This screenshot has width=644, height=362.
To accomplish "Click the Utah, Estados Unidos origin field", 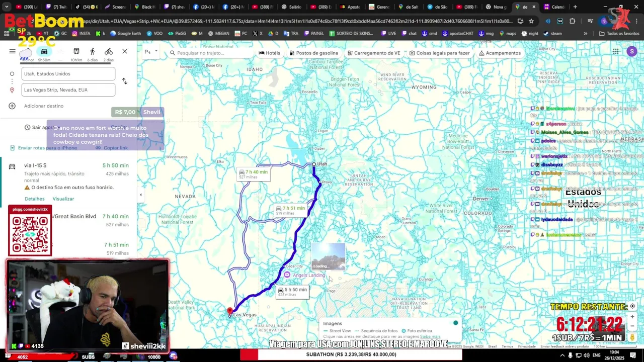I will pos(68,74).
